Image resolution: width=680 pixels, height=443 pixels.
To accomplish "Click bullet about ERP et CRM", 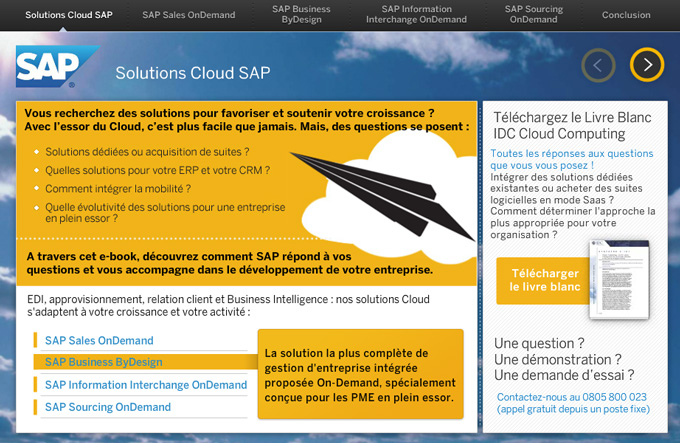I will [x=158, y=170].
